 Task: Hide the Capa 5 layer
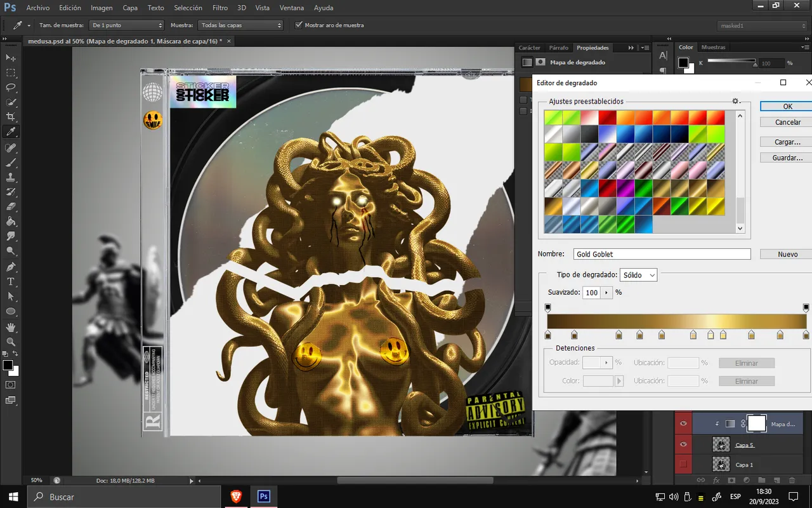point(683,444)
